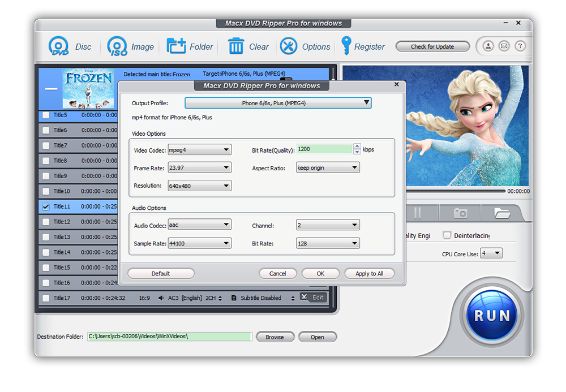Open the audio Bit Rate dropdown
The image size is (566, 392).
click(328, 243)
